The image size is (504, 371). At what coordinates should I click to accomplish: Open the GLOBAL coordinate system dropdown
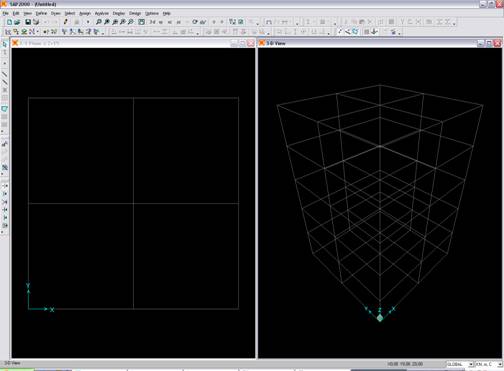coord(460,364)
